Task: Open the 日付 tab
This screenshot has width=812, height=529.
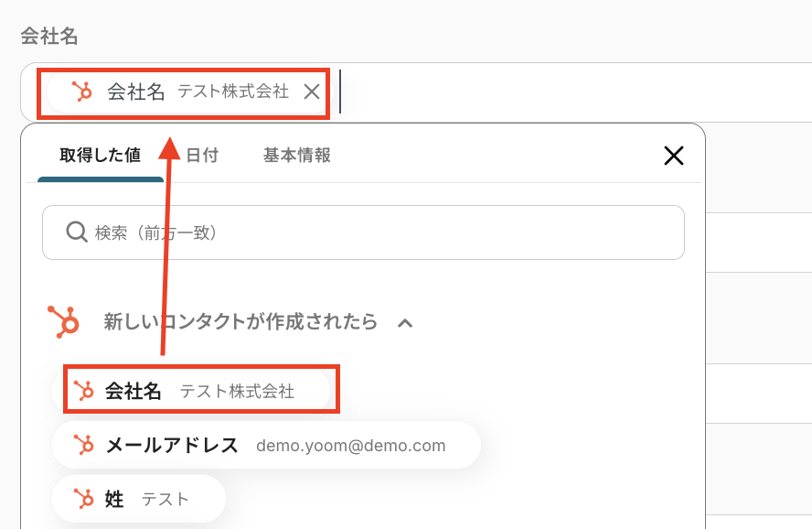Action: [x=202, y=155]
